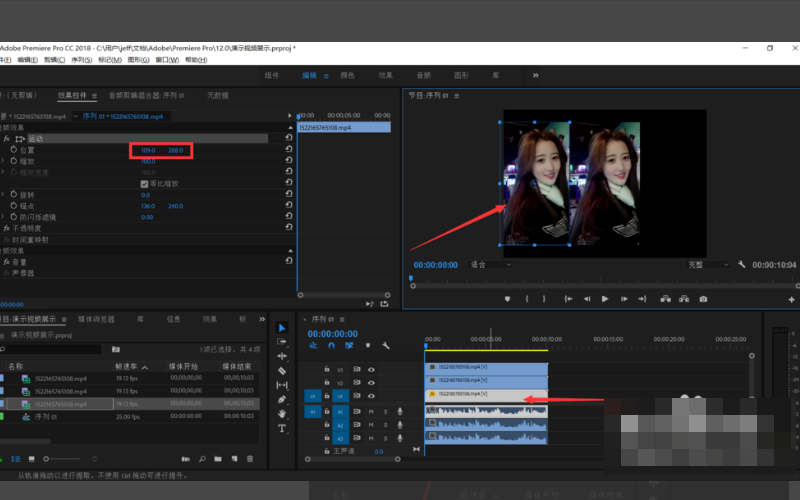Toggle nest sequence insert mode icon
The width and height of the screenshot is (800, 500).
pyautogui.click(x=313, y=345)
